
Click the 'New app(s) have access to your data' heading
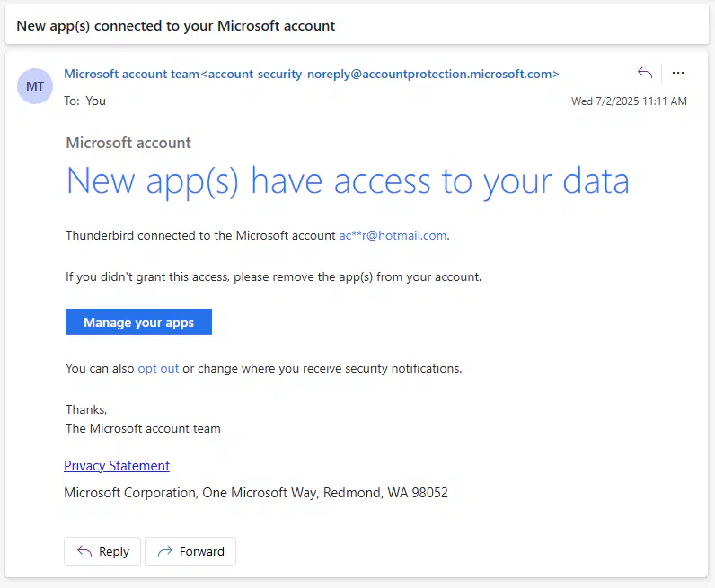point(348,182)
